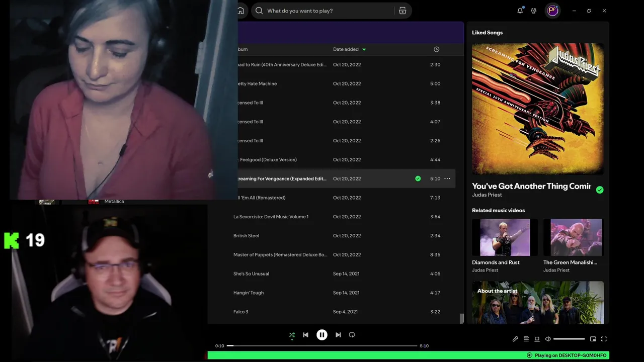Image resolution: width=644 pixels, height=362 pixels.
Task: Open the miniplayer
Action: pos(593,339)
